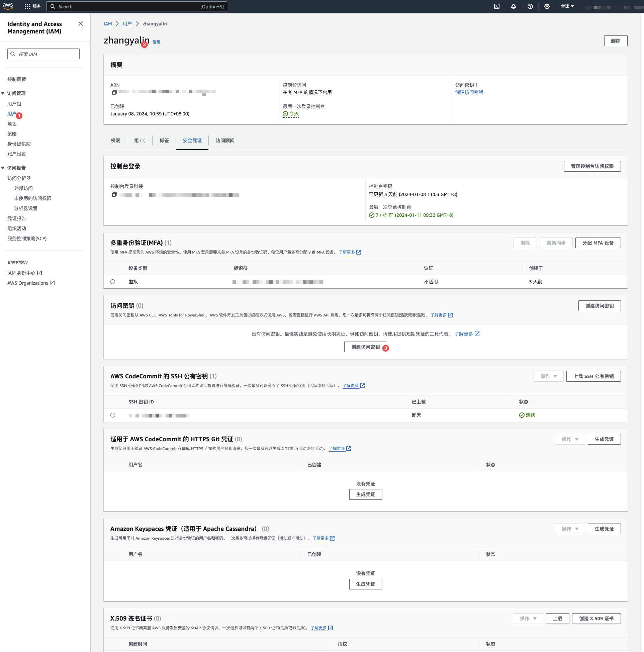This screenshot has height=652, width=644.
Task: Close the IAM navigation sidebar
Action: [x=80, y=24]
